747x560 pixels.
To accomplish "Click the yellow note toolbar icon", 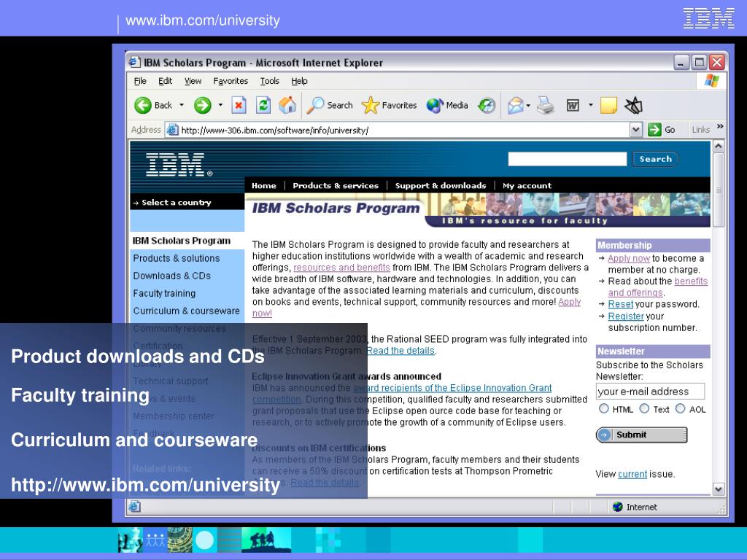I will pyautogui.click(x=608, y=105).
